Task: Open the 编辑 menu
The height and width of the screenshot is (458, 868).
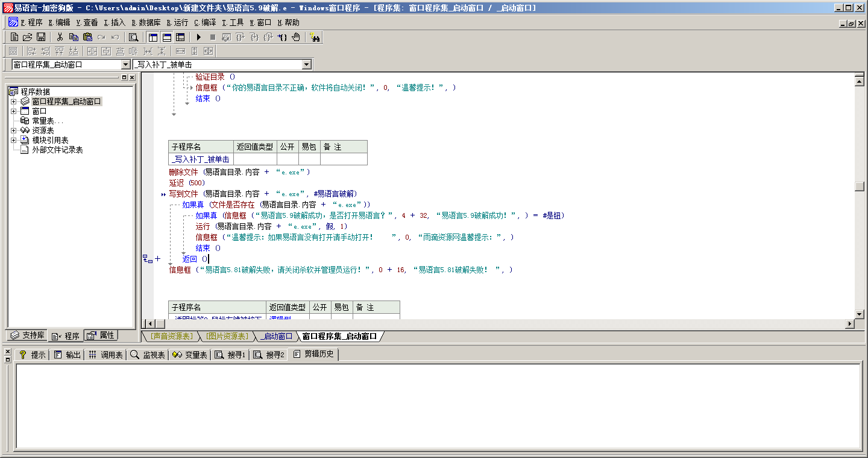Action: (x=59, y=22)
